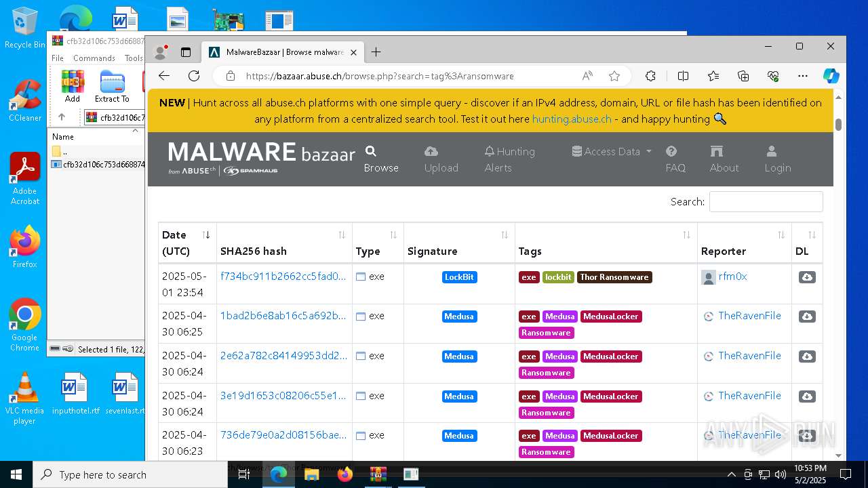
Task: Open Edge settings and more menu
Action: [x=803, y=76]
